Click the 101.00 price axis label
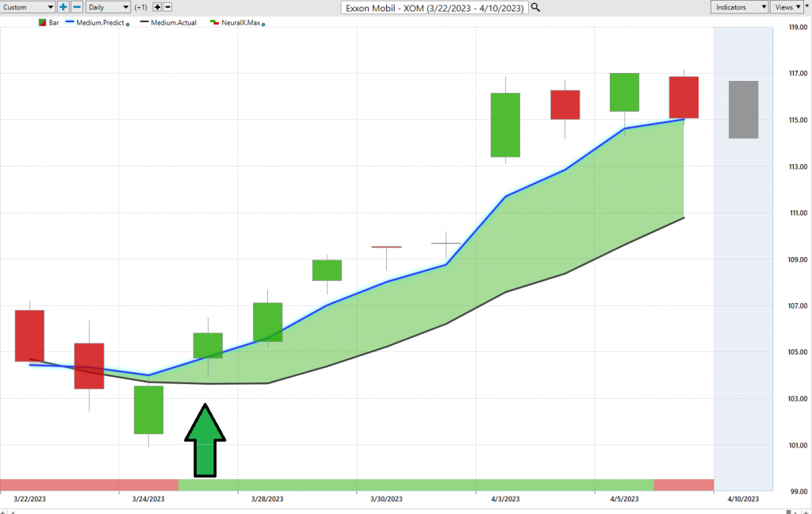 [x=798, y=445]
